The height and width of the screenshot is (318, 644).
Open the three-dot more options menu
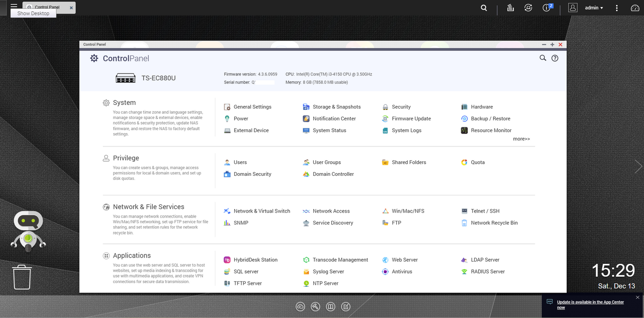617,8
